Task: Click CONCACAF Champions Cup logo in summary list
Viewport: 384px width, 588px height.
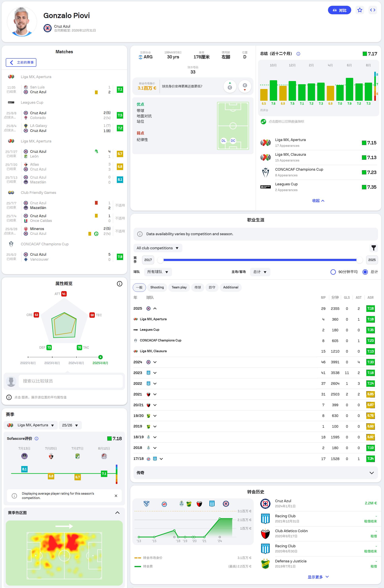Action: [x=265, y=172]
